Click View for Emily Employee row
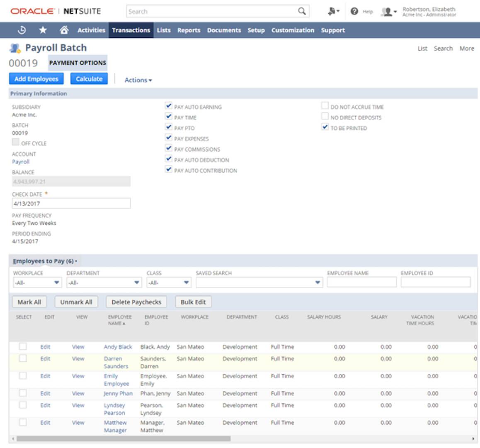The height and width of the screenshot is (448, 480). pos(78,376)
